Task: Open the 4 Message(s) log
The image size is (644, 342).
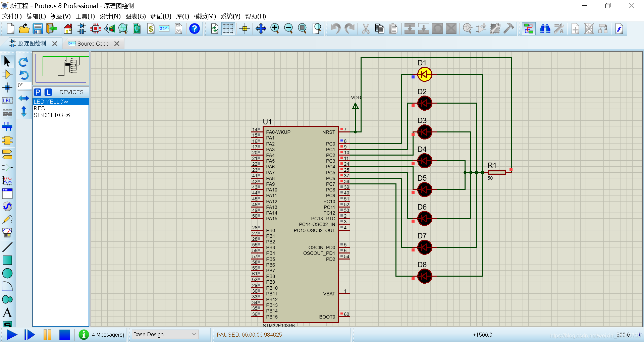Action: coord(102,335)
